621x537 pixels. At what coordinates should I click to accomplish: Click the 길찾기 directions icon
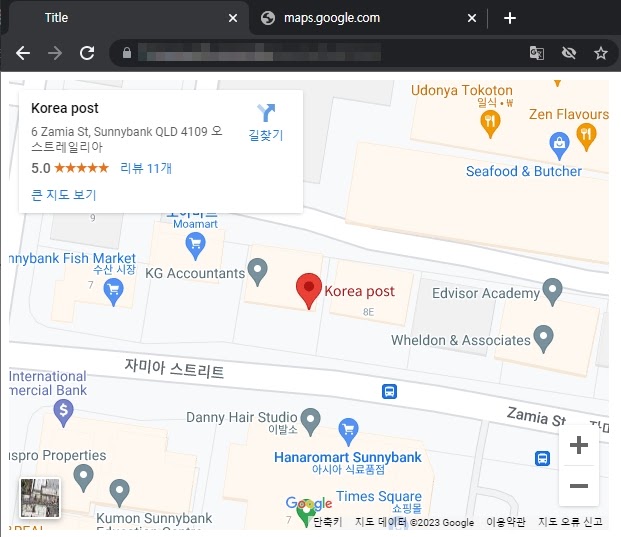266,112
